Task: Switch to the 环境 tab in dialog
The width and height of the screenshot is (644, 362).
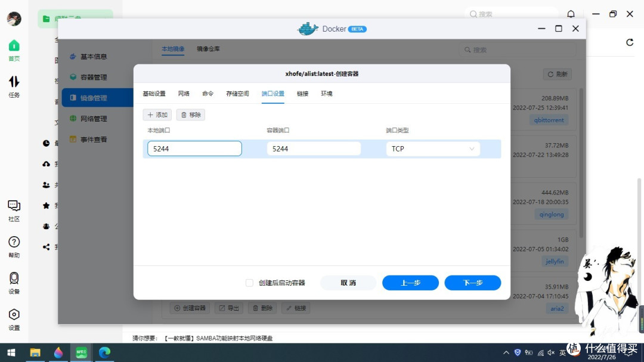Action: 326,94
